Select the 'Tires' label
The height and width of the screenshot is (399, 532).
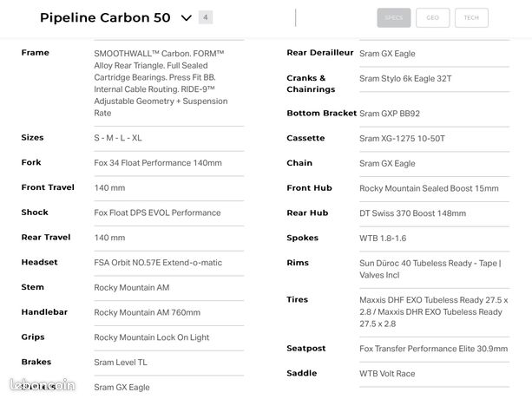click(x=297, y=299)
